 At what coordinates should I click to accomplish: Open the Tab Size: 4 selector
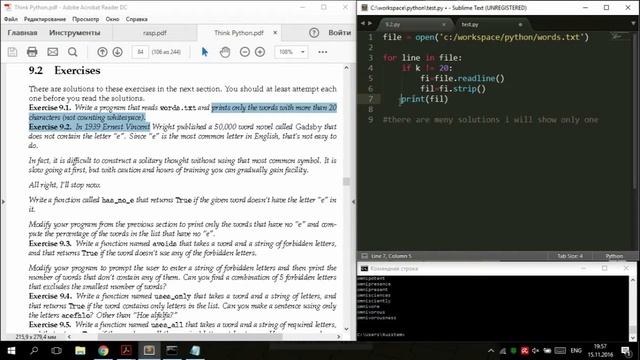pyautogui.click(x=570, y=256)
